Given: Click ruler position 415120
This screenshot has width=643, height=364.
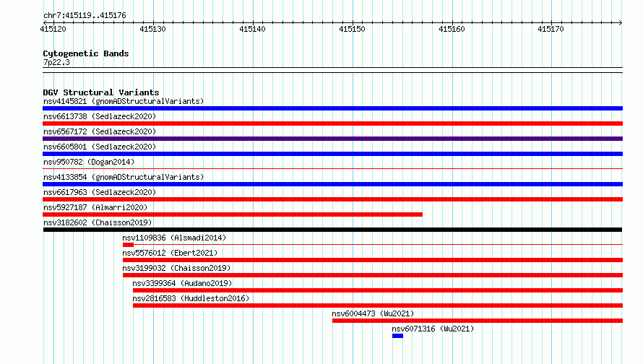Looking at the screenshot, I should [53, 29].
